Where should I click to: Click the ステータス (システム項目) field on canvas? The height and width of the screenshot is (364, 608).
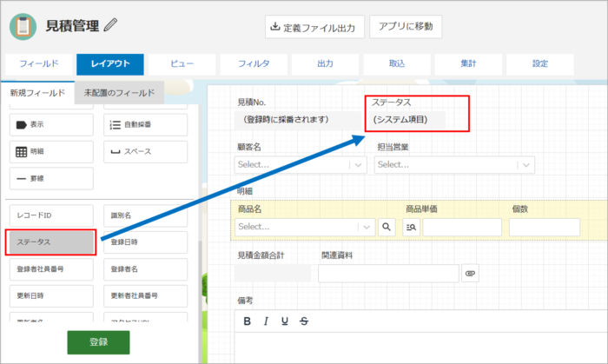406,120
